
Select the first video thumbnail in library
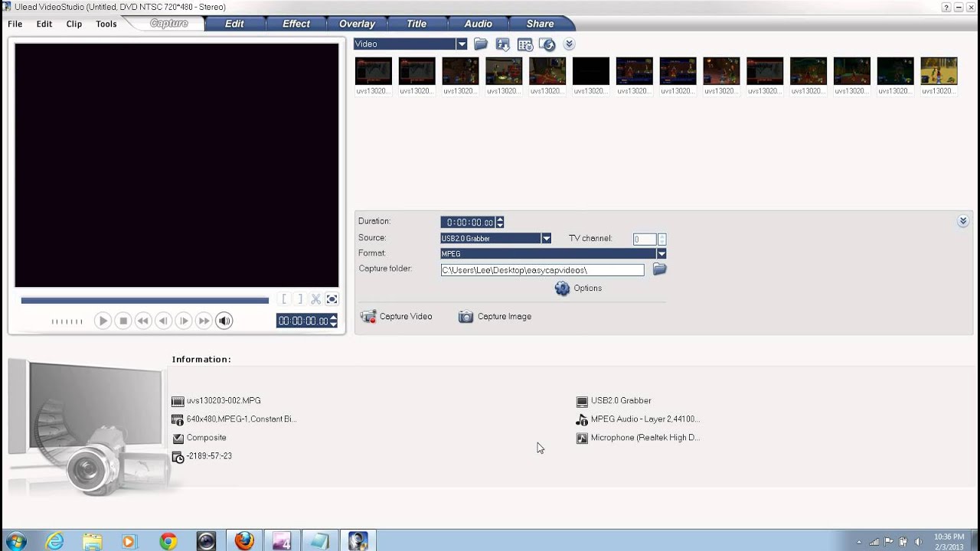click(374, 71)
